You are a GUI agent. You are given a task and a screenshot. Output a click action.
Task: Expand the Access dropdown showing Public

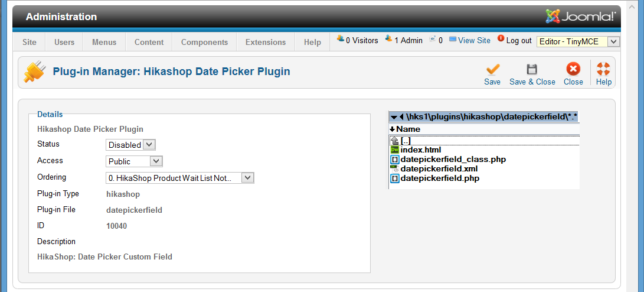135,161
